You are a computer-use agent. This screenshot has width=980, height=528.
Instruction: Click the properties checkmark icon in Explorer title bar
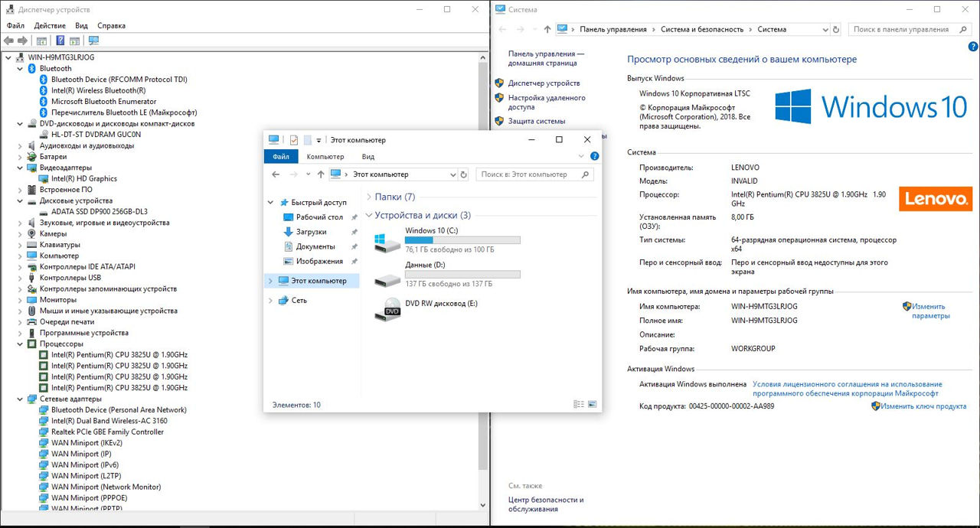tap(294, 140)
